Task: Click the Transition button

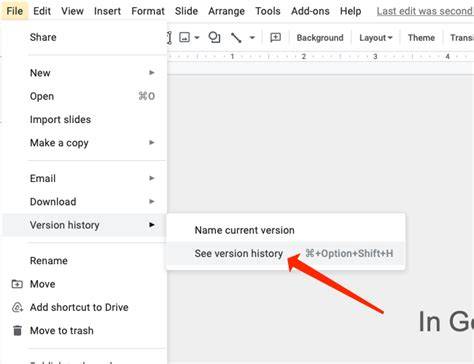Action: click(x=462, y=38)
